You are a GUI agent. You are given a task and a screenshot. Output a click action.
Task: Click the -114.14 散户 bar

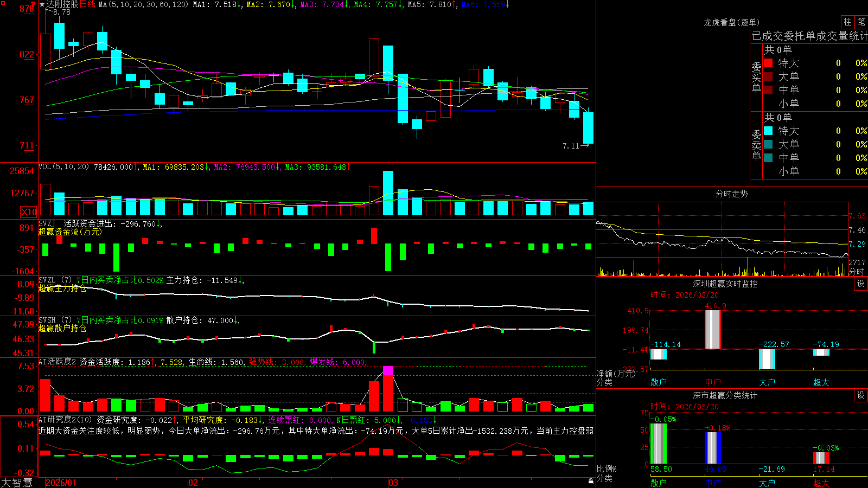[659, 354]
